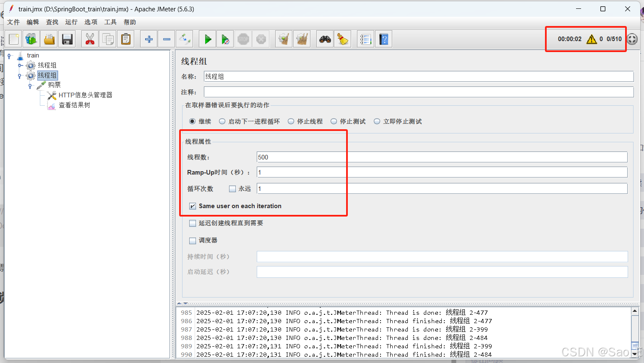Click the 循环次数 value field

(x=442, y=188)
